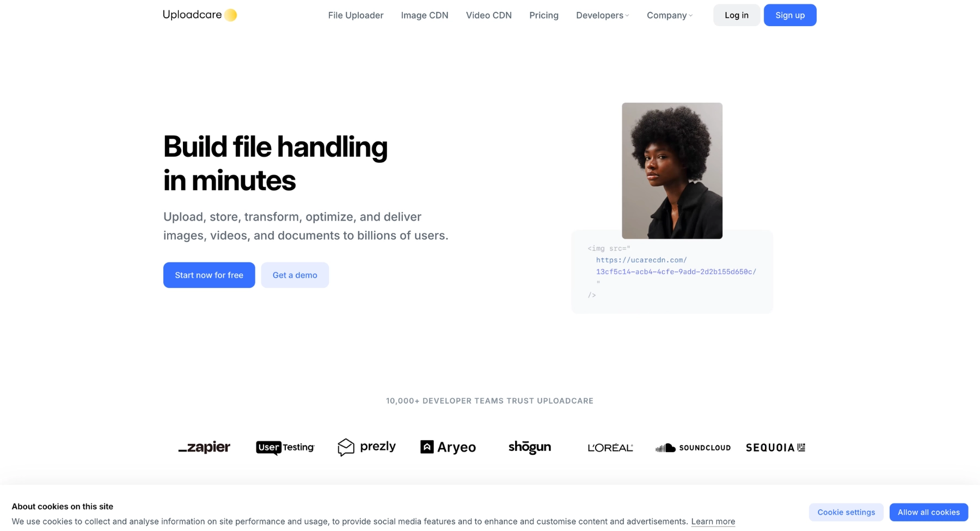
Task: Click the SoundCloud logo
Action: (693, 448)
